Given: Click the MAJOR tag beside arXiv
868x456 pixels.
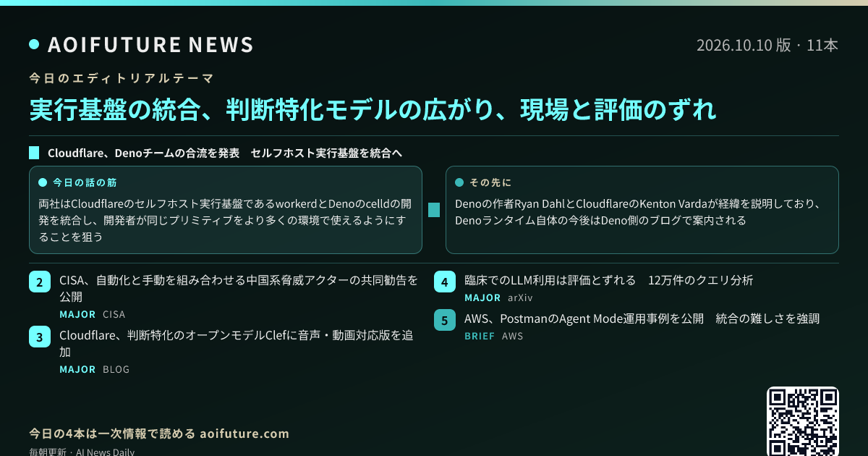Looking at the screenshot, I should 482,297.
